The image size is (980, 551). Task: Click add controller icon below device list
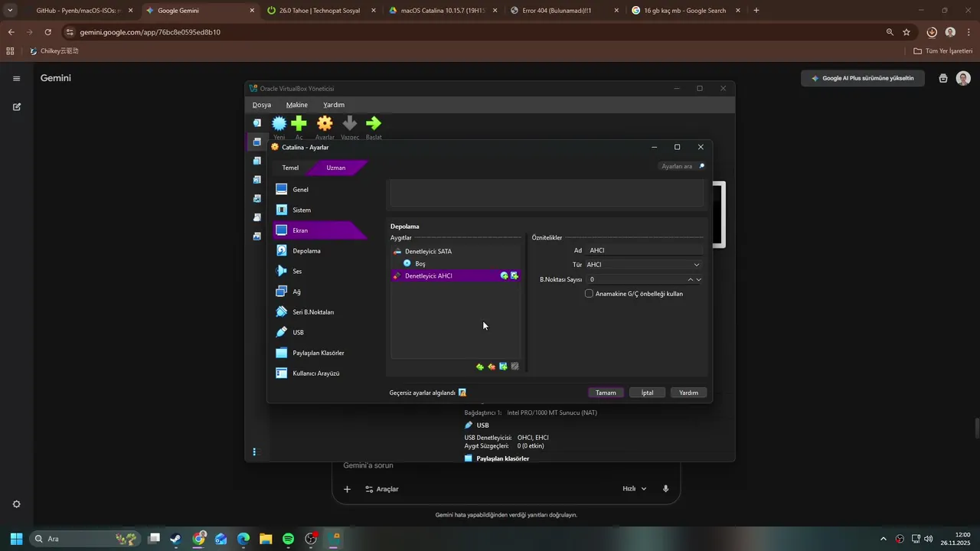(480, 367)
